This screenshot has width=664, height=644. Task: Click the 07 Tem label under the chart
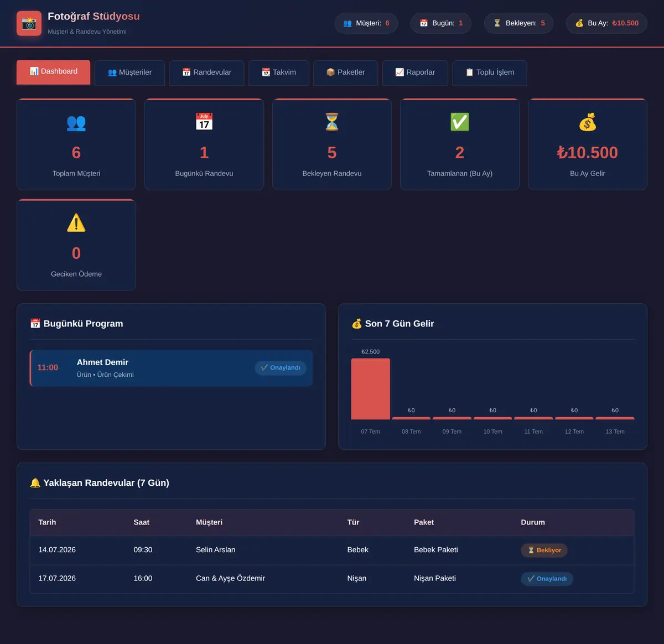(371, 432)
